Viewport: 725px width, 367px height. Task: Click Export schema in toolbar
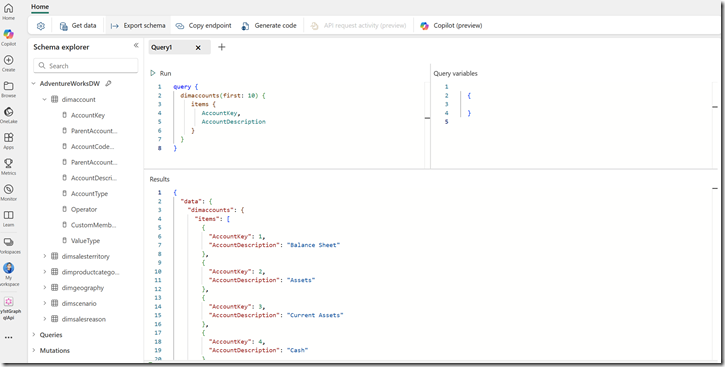138,26
